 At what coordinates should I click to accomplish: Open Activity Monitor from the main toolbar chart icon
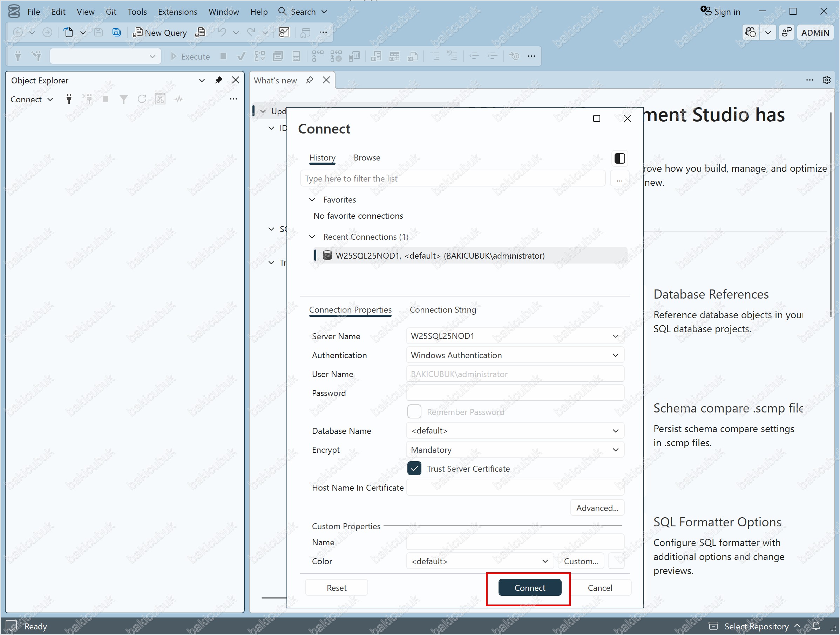tap(284, 32)
